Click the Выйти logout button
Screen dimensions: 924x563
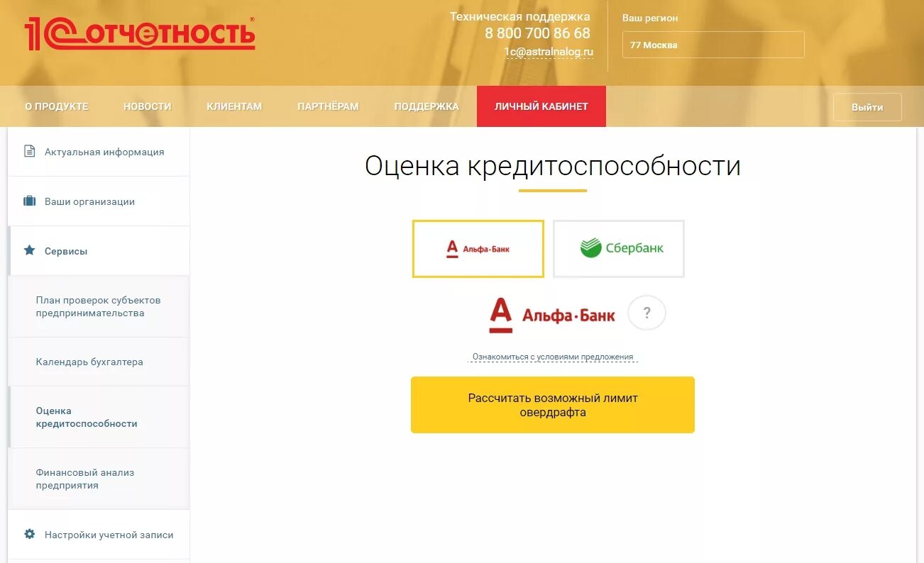tap(867, 107)
